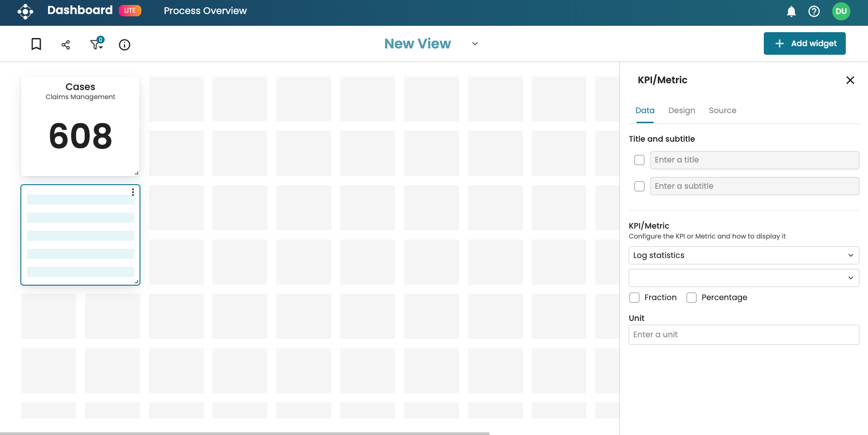Click the Enter a unit field
Viewport: 868px width, 435px height.
click(743, 335)
